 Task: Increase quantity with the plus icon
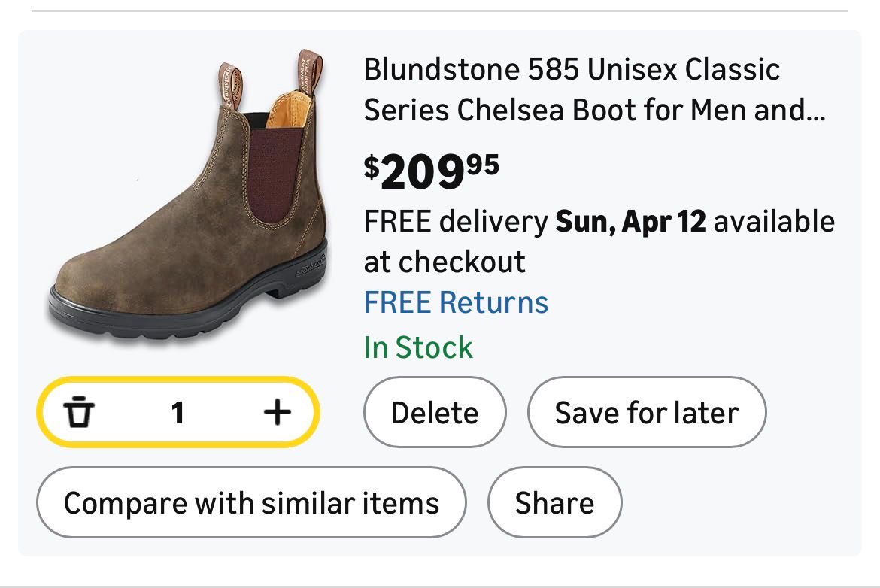(x=277, y=412)
